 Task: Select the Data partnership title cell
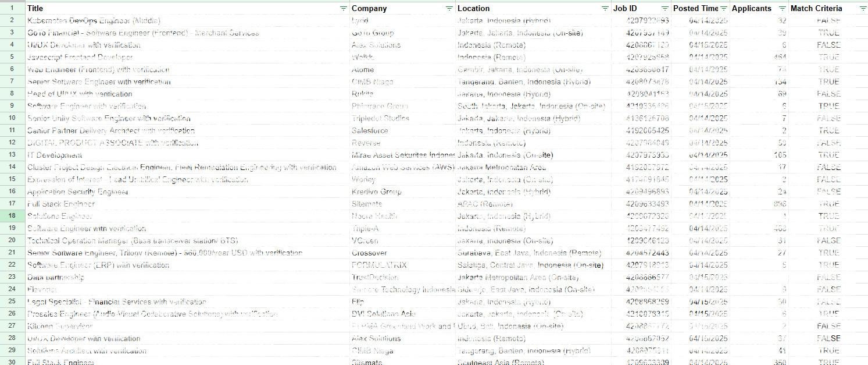point(187,277)
